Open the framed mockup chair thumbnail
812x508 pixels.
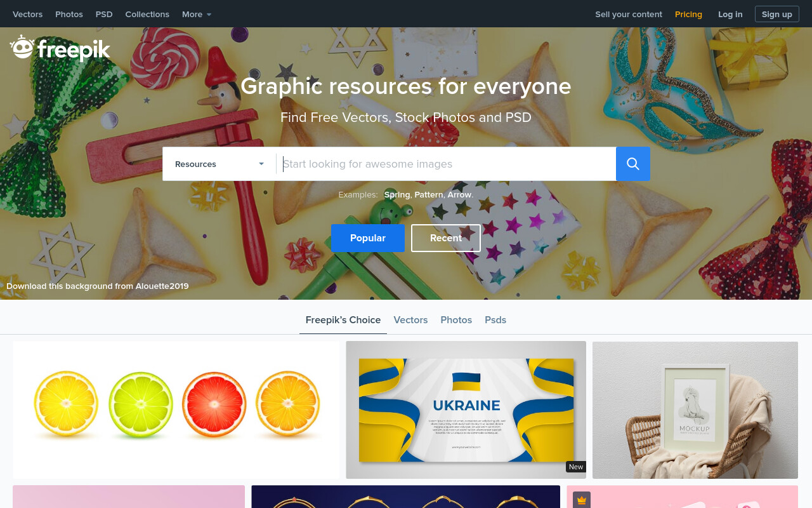click(x=695, y=410)
